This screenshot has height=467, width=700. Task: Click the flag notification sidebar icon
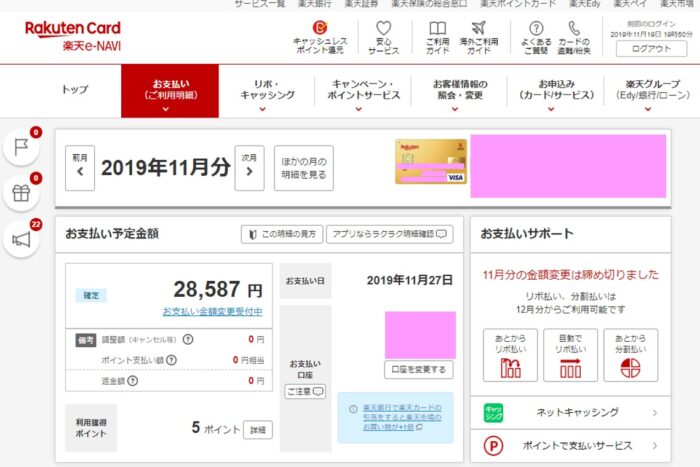(21, 147)
